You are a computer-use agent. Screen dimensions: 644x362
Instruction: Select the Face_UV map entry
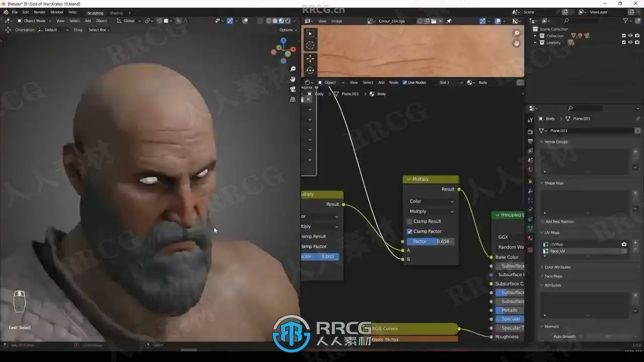(585, 251)
